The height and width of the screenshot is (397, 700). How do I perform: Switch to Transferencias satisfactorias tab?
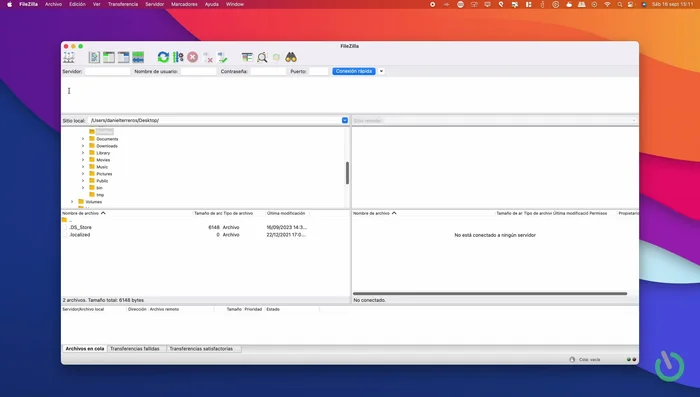(x=201, y=349)
